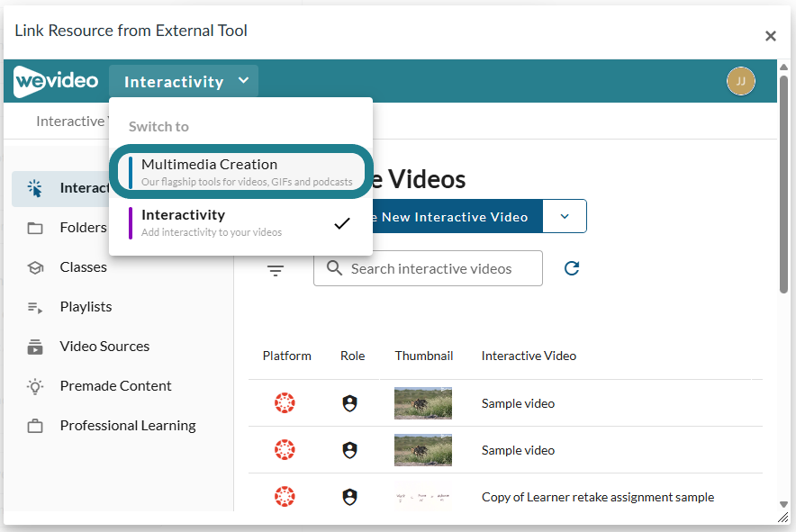Select the second Sample video title
The width and height of the screenshot is (796, 532).
pyautogui.click(x=518, y=450)
